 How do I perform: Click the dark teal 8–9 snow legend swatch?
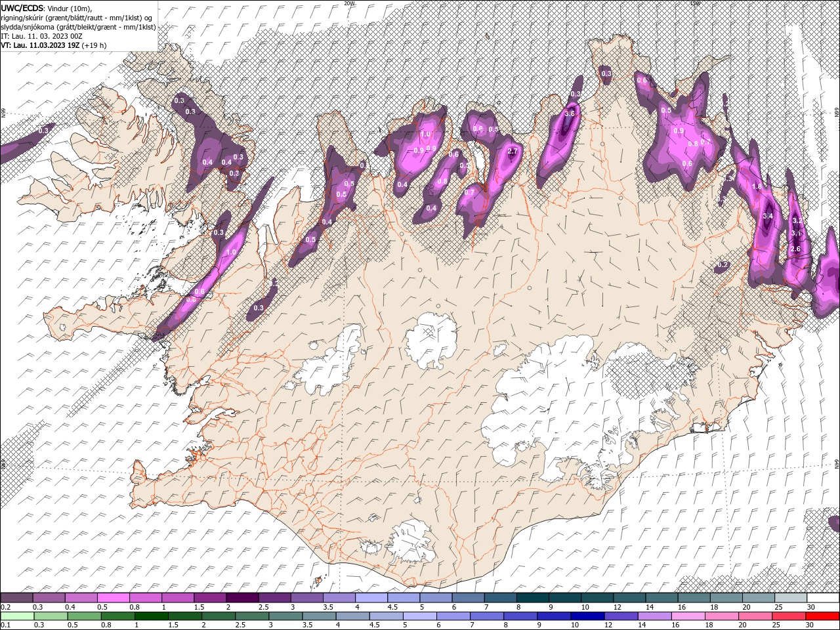[533, 598]
